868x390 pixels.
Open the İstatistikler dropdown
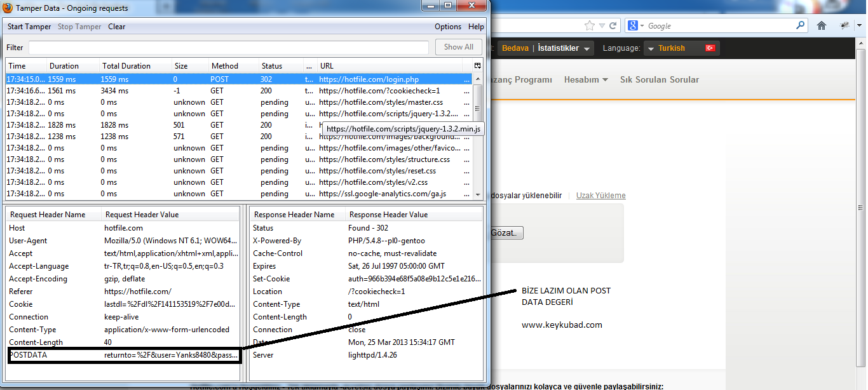pos(587,48)
